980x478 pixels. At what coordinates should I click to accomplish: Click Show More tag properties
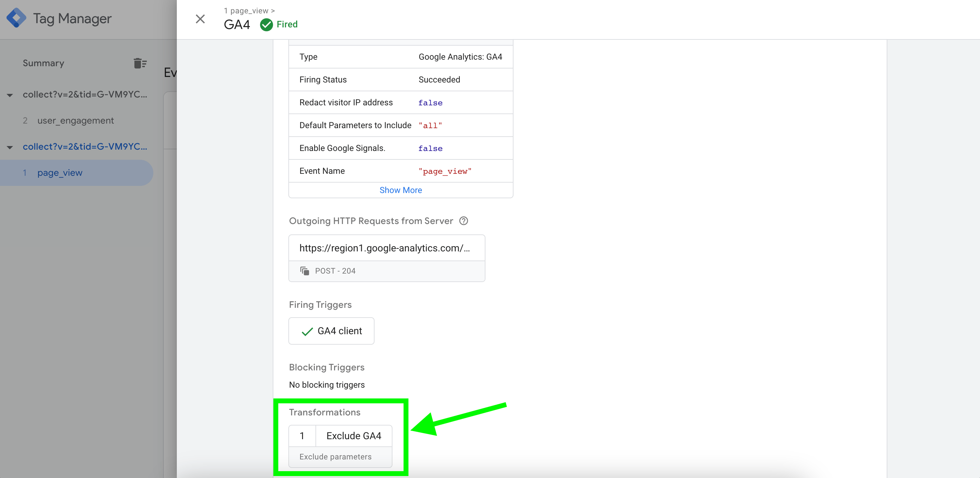(x=401, y=190)
